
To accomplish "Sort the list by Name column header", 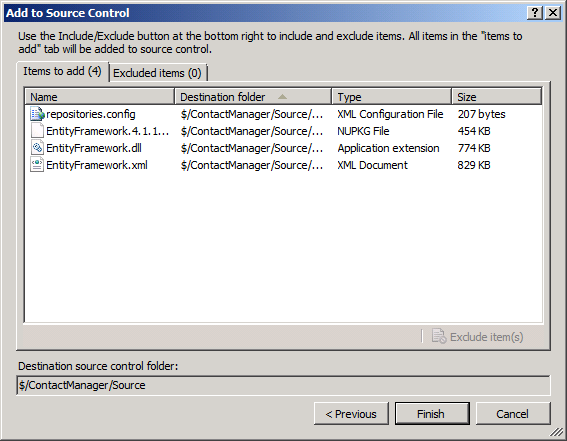I will coord(100,97).
